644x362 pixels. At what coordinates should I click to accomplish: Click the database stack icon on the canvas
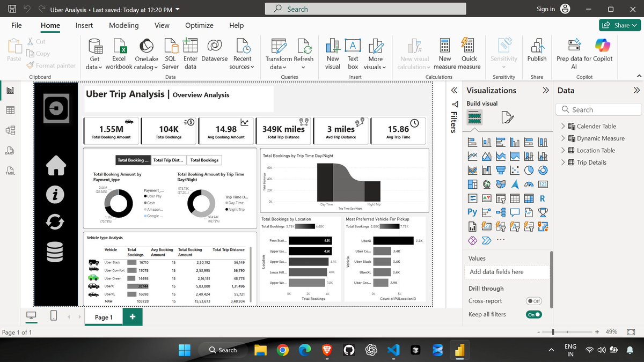[x=55, y=252]
